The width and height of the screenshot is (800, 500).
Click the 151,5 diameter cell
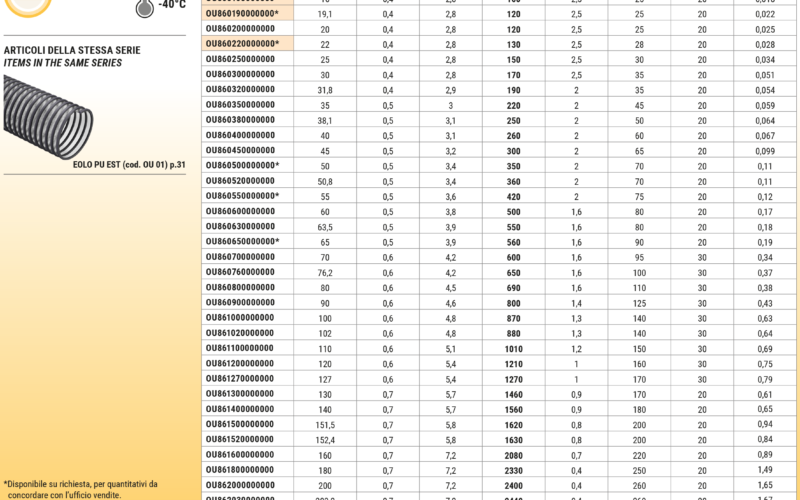(x=325, y=423)
